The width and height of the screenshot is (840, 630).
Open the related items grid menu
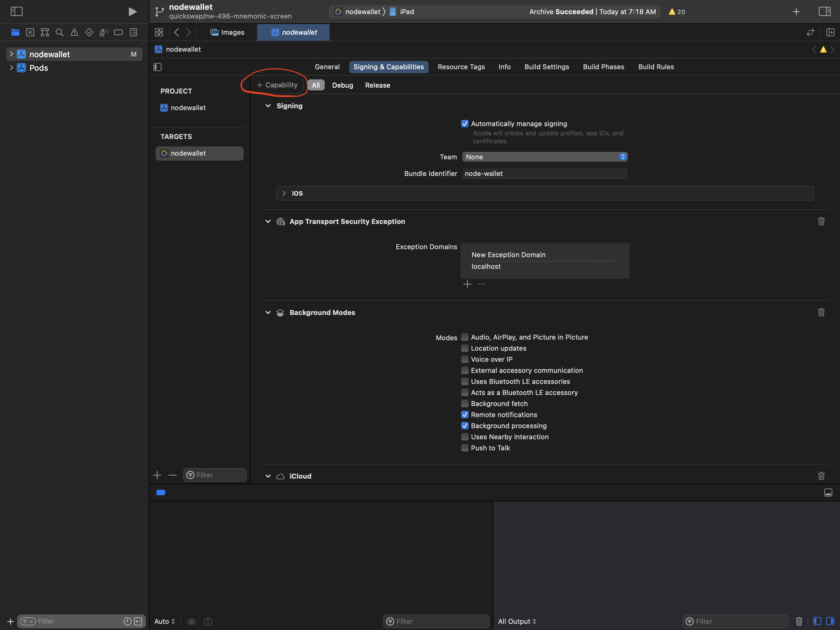159,32
